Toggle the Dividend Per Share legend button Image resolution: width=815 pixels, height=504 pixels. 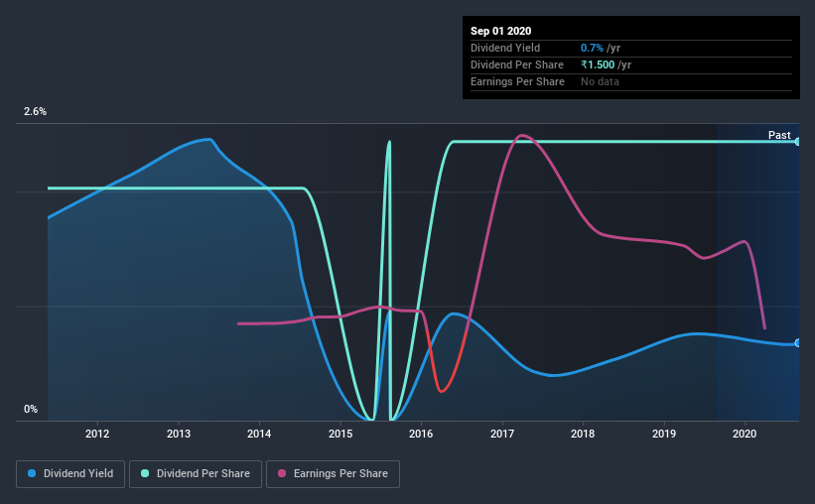pyautogui.click(x=196, y=474)
